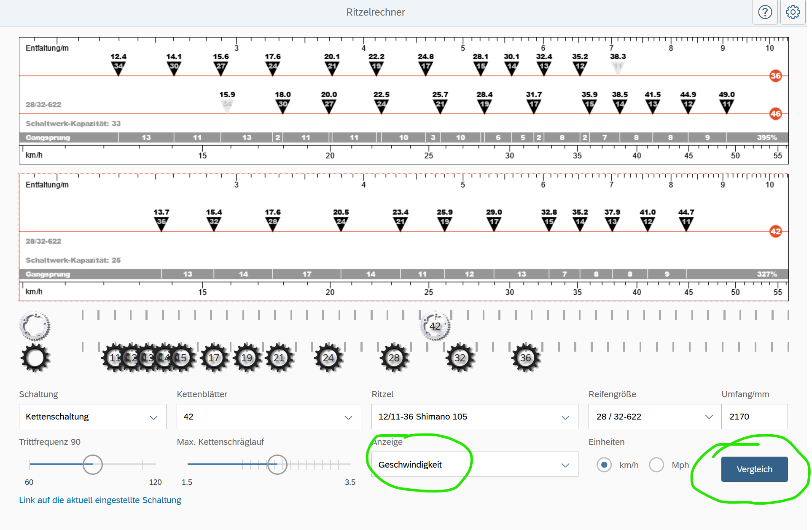The image size is (812, 530).
Task: Click the 28-tooth sprocket icon
Action: (x=394, y=358)
